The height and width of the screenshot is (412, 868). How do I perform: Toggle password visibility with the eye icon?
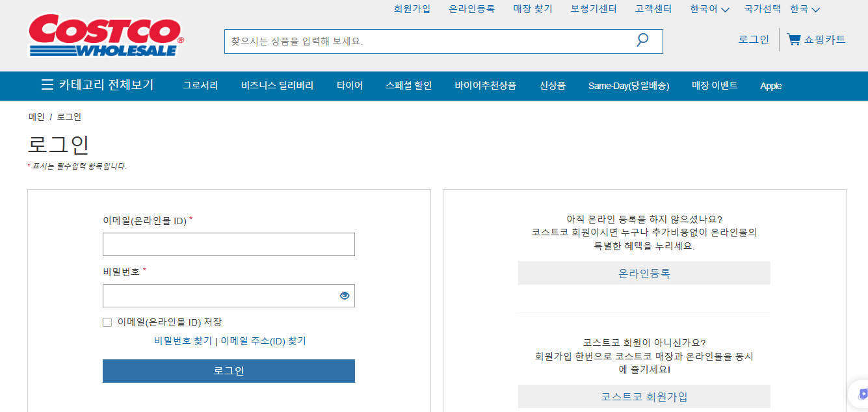click(345, 295)
